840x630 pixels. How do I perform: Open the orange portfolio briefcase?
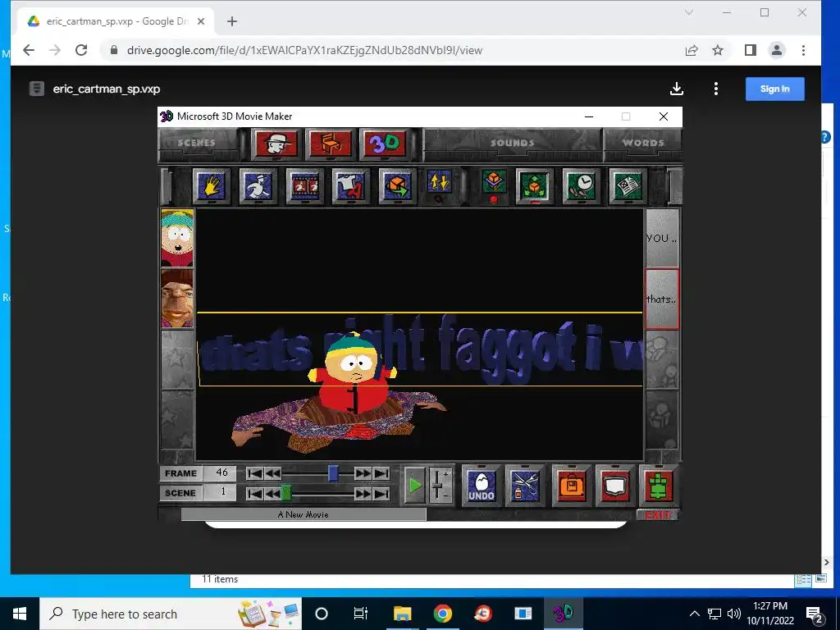(572, 486)
